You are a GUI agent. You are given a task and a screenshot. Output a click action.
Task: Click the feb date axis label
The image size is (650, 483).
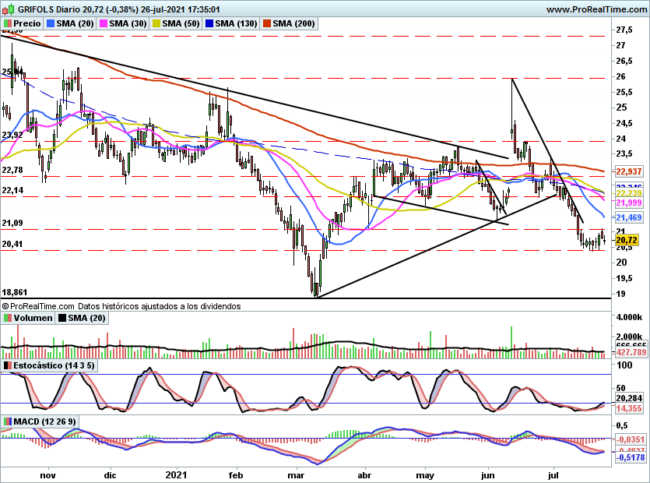[x=236, y=475]
